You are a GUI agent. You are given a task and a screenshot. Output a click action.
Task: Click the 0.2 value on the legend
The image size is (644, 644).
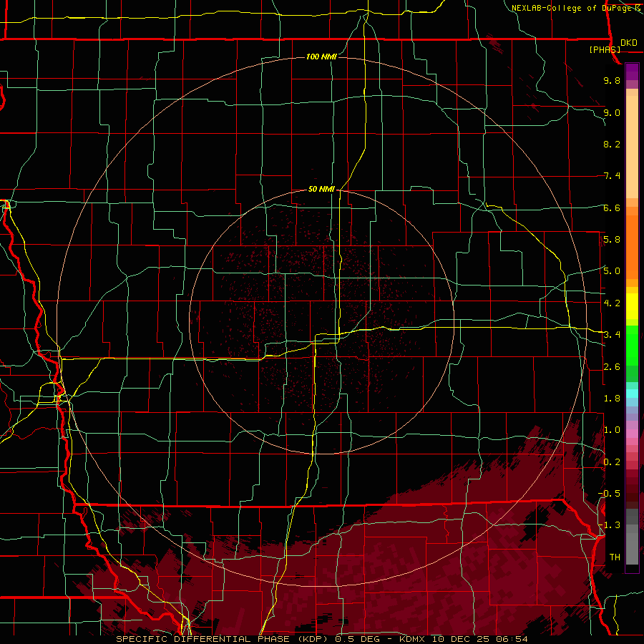612,462
